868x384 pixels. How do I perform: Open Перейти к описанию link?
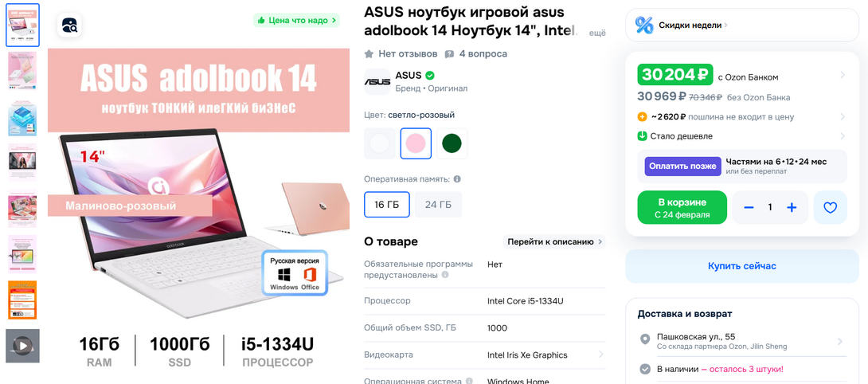pyautogui.click(x=554, y=241)
